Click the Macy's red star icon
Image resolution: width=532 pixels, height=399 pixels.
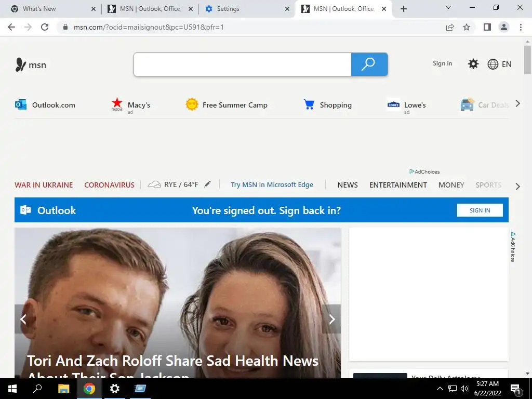click(x=117, y=104)
